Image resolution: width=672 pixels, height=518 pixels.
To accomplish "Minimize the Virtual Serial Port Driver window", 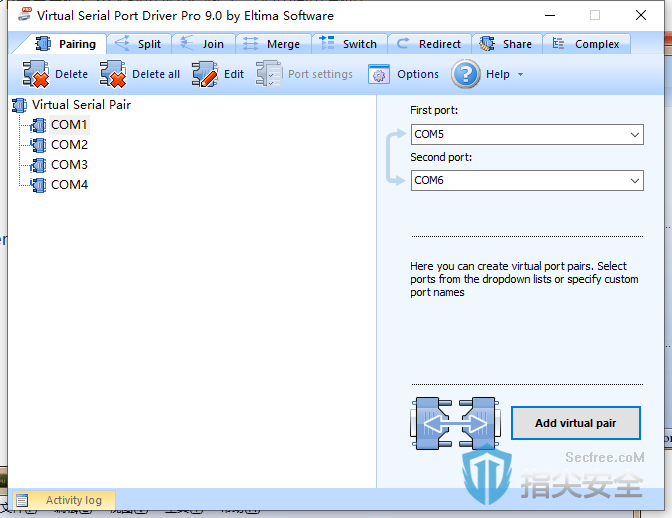I will (x=550, y=15).
